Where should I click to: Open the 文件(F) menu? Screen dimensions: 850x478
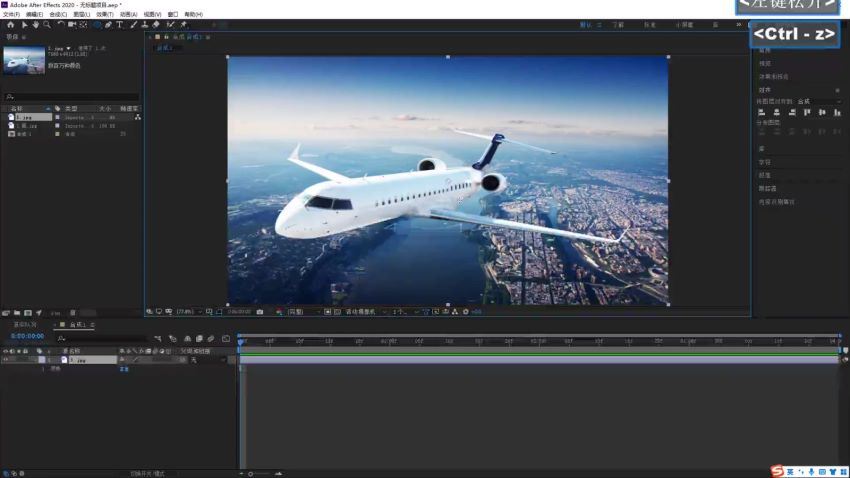point(11,14)
